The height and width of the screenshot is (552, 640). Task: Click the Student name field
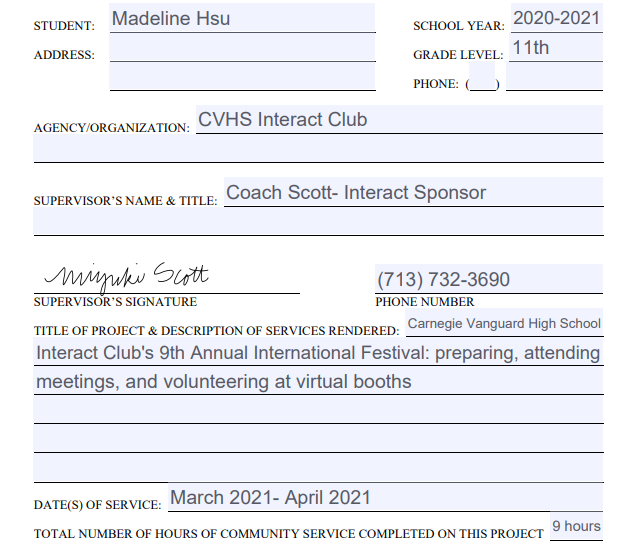(242, 19)
